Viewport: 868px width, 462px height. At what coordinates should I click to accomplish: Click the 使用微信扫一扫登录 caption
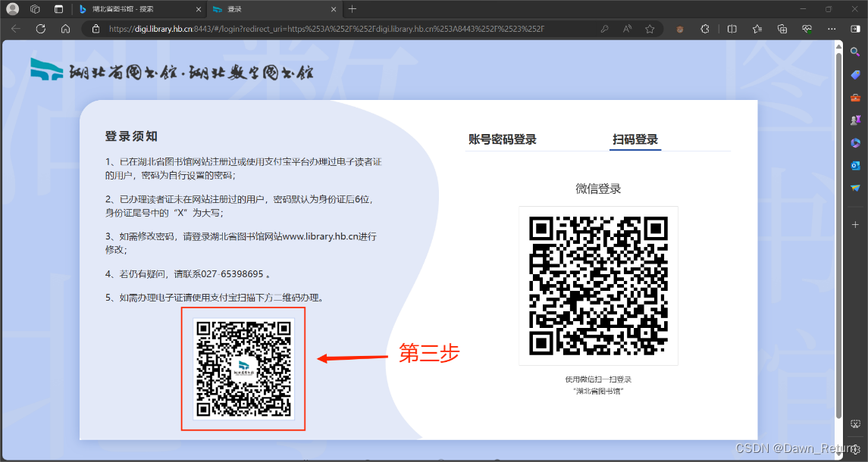pos(598,379)
